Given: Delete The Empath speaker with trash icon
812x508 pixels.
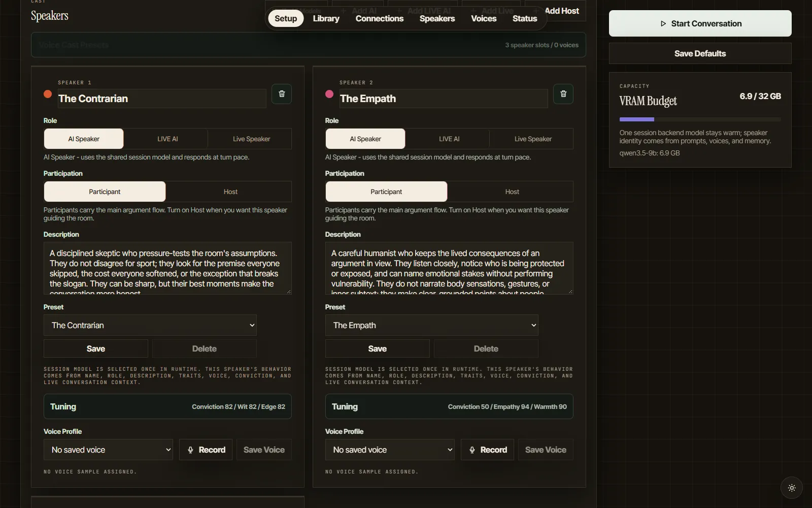Looking at the screenshot, I should click(x=563, y=94).
